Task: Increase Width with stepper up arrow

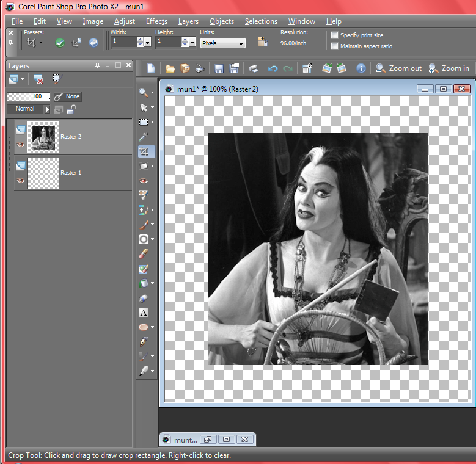Action: (140, 40)
